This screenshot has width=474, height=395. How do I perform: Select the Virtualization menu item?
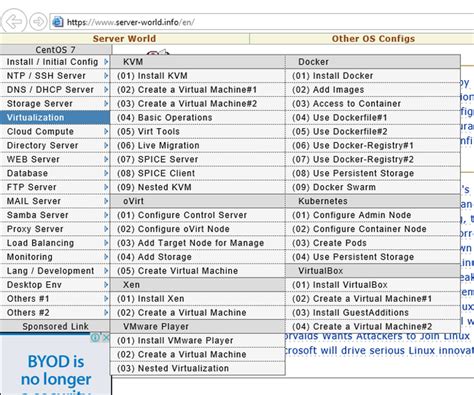pos(55,118)
